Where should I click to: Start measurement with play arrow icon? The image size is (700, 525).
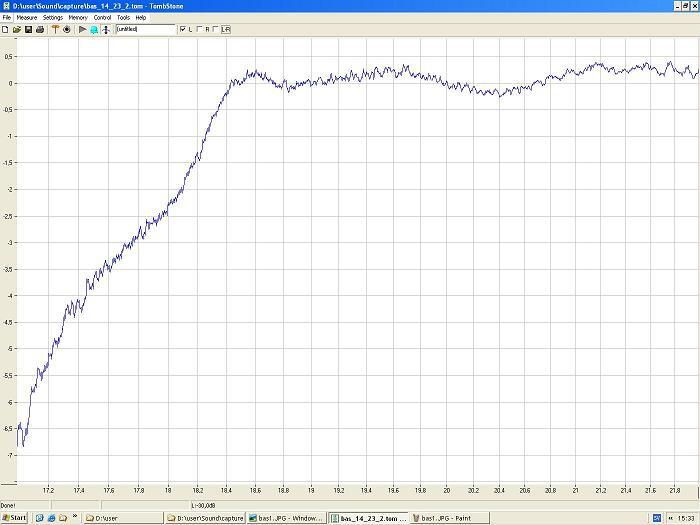click(83, 29)
